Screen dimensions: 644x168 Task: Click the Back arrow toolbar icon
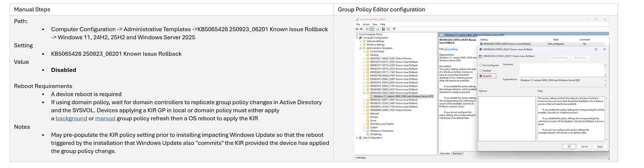[x=357, y=29]
